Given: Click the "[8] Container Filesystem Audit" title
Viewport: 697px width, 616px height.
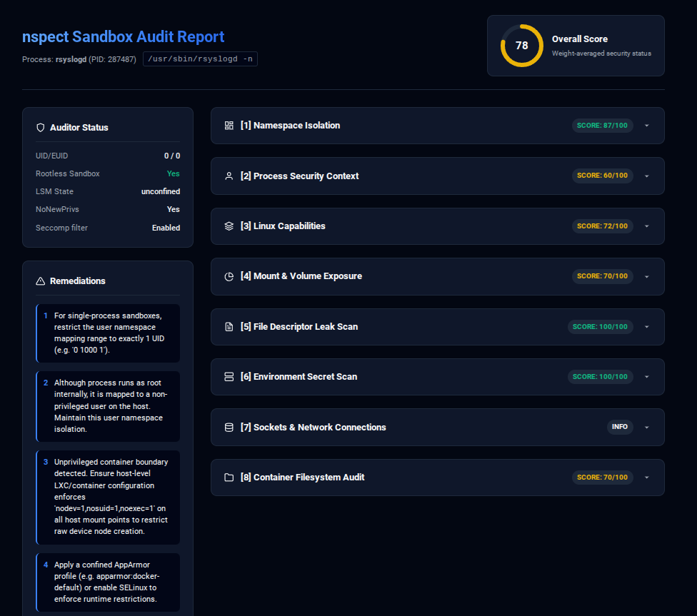Looking at the screenshot, I should coord(302,478).
